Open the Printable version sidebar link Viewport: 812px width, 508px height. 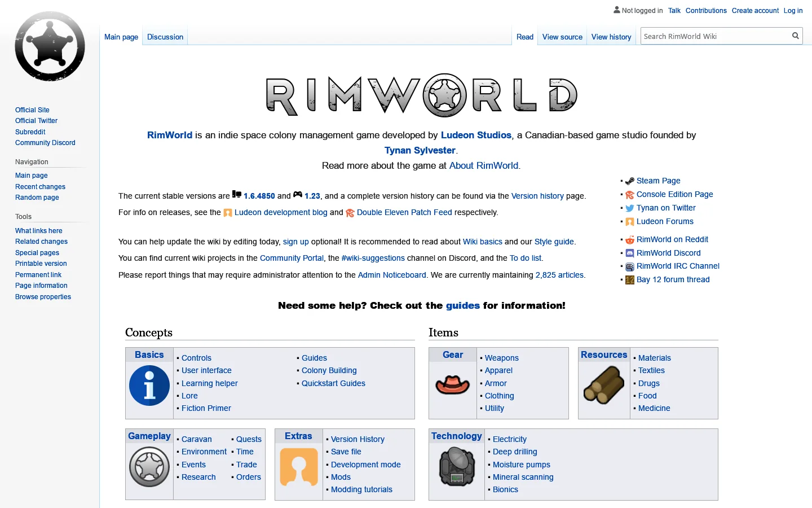point(41,264)
